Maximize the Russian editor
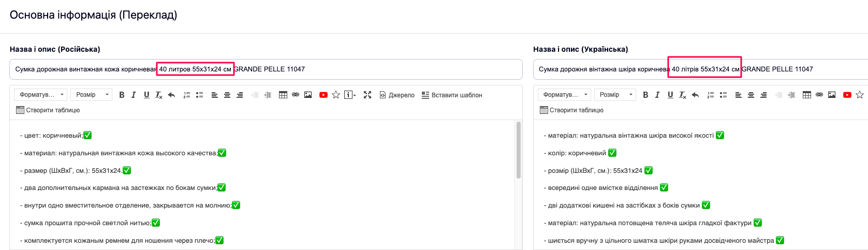Viewport: 868px width, 250px height. 367,95
